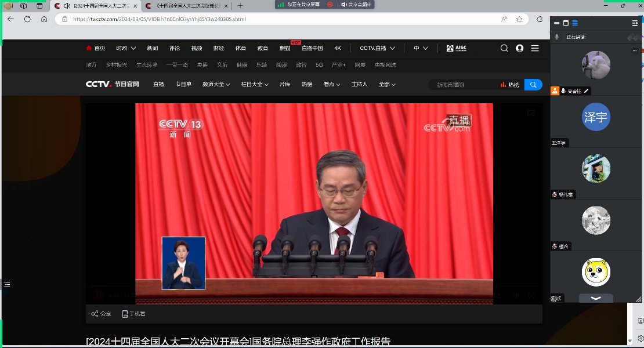This screenshot has height=348, width=644.
Task: Click the 手机看 link below video
Action: tap(133, 314)
